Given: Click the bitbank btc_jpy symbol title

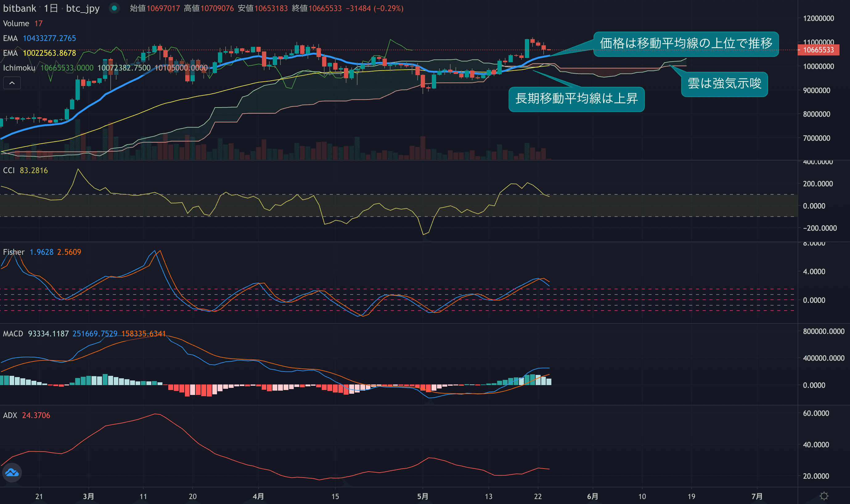Looking at the screenshot, I should [x=51, y=8].
